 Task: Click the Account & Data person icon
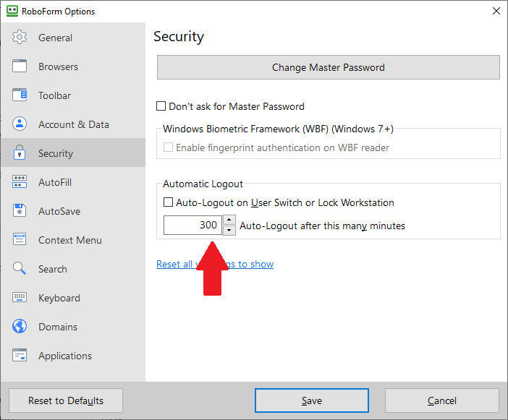20,124
